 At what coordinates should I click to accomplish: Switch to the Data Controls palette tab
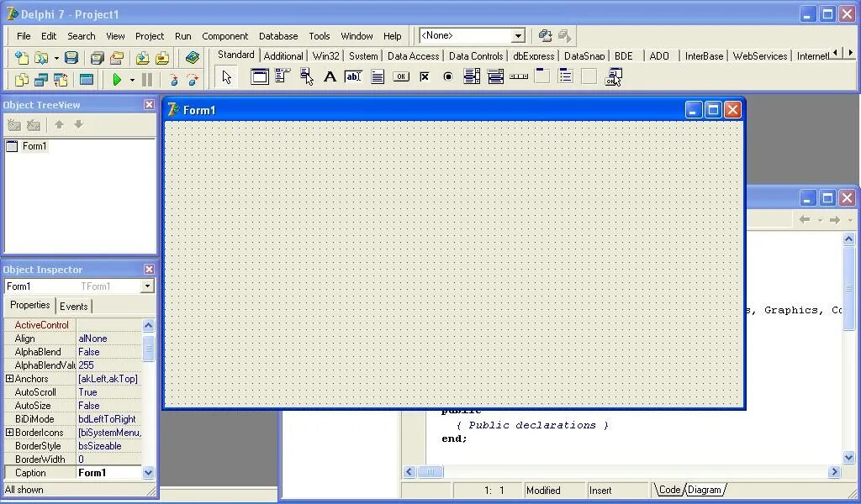(x=476, y=56)
